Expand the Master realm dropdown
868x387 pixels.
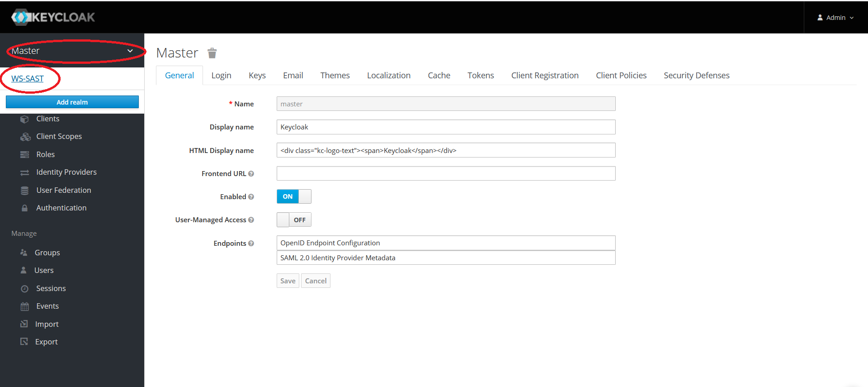(72, 51)
